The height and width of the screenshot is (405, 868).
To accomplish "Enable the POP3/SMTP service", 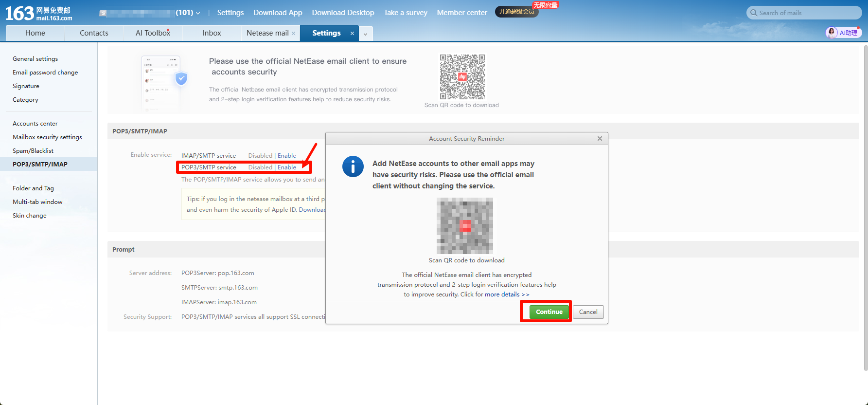I will pyautogui.click(x=287, y=167).
